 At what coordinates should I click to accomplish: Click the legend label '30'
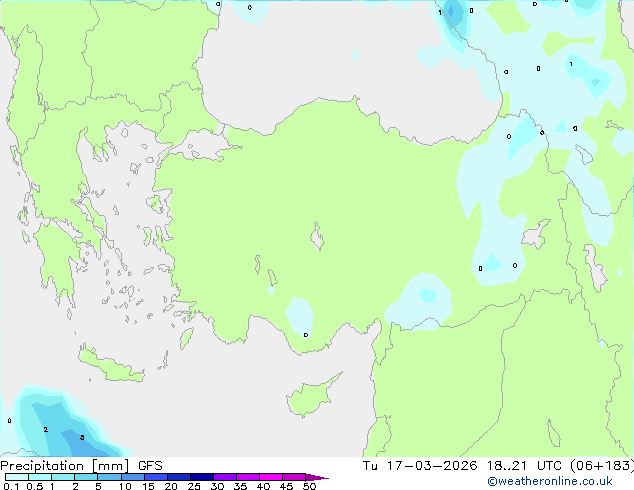pos(217,486)
